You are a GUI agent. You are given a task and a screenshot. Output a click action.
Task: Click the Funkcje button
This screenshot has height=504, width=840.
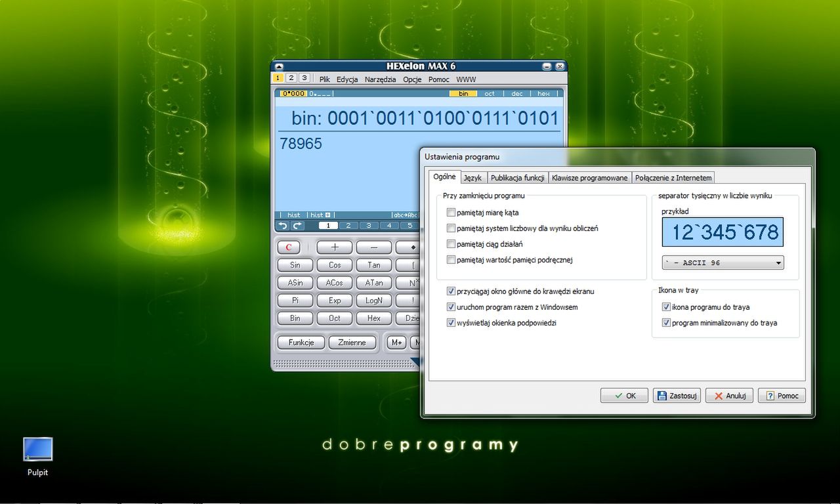pos(301,343)
